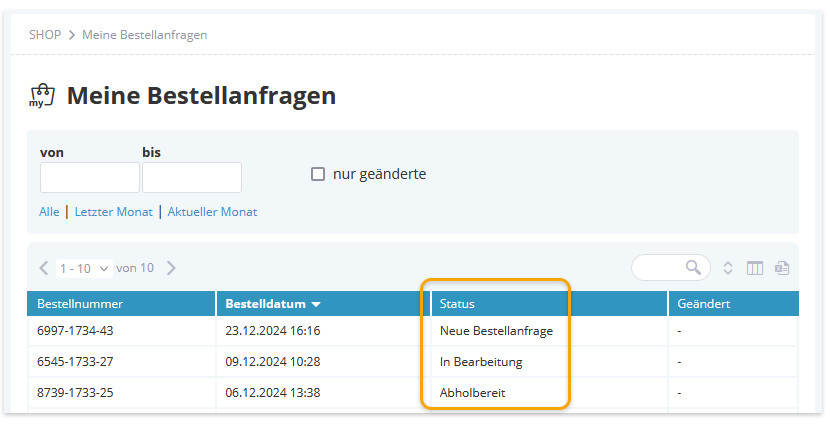Viewport: 830px width, 427px height.
Task: Open the SHOP breadcrumb link
Action: [x=45, y=35]
